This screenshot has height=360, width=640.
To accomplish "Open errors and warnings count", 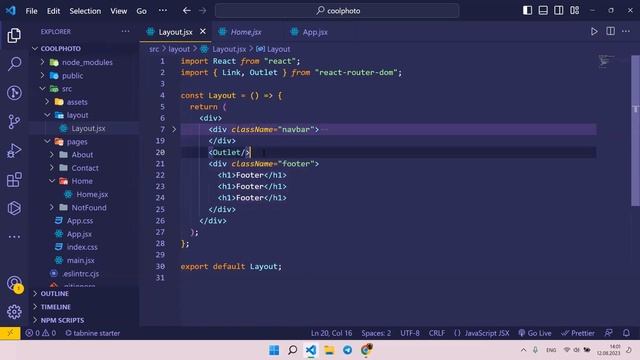I will (x=40, y=333).
